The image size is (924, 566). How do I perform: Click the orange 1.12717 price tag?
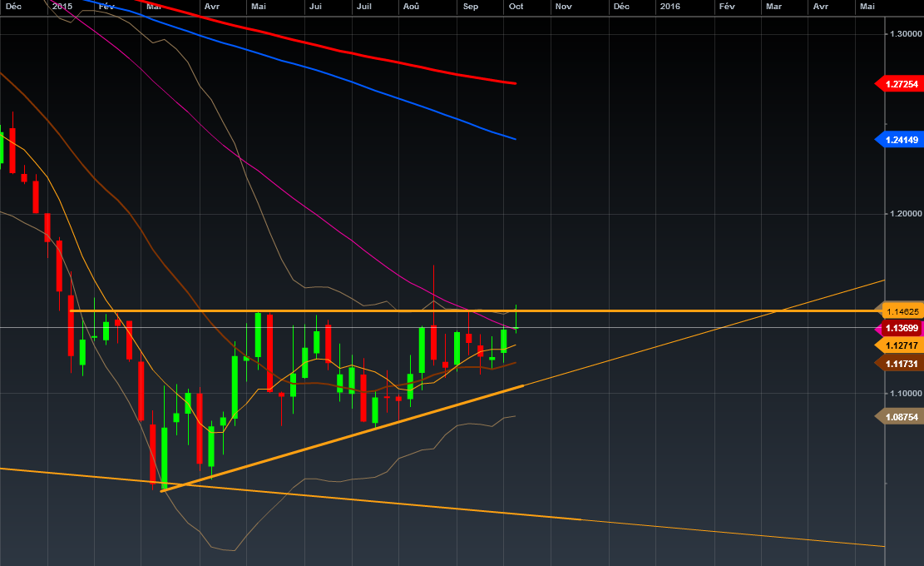[x=902, y=345]
